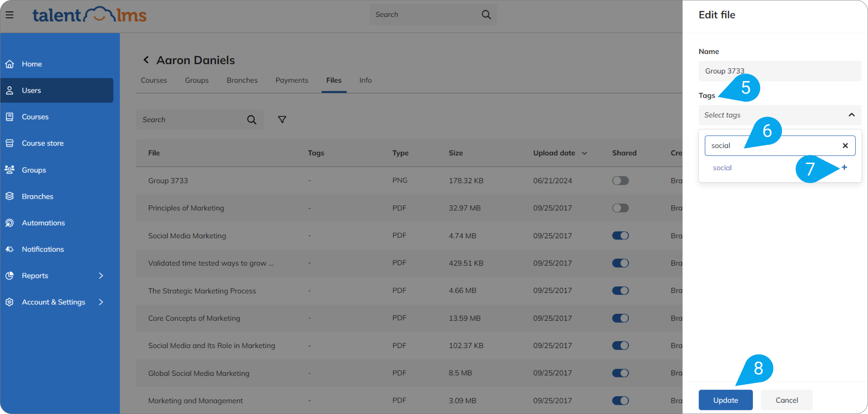Click the top search magnifier icon
This screenshot has width=868, height=414.
(x=486, y=15)
